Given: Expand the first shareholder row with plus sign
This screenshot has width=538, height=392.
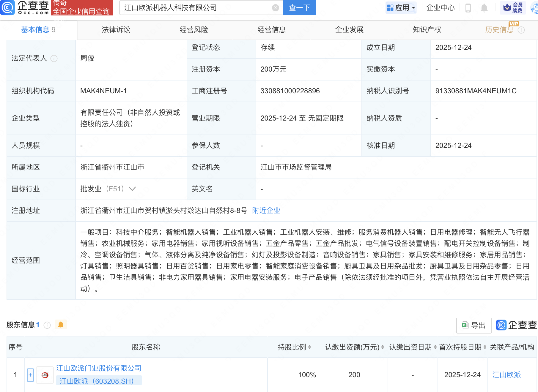Looking at the screenshot, I should pos(30,375).
